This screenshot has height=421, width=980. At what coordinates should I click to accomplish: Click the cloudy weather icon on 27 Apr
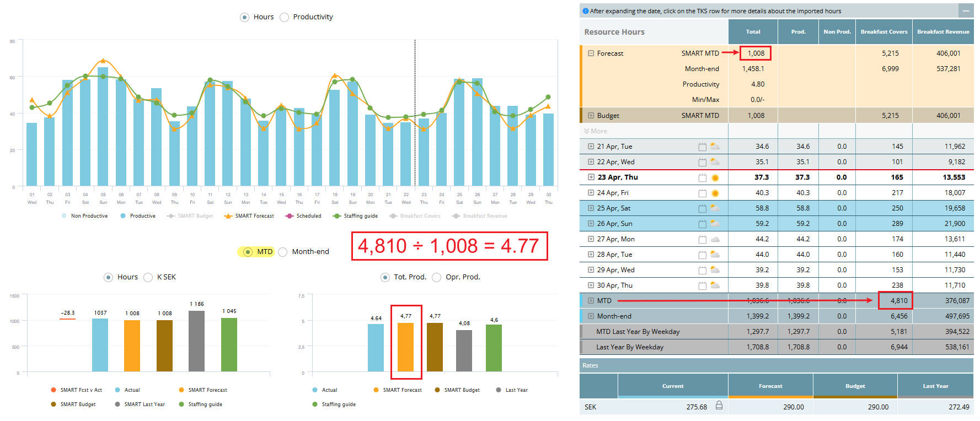(x=715, y=239)
